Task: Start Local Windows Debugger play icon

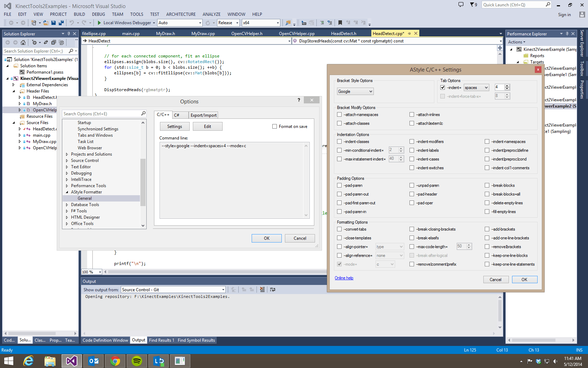Action: coord(99,23)
